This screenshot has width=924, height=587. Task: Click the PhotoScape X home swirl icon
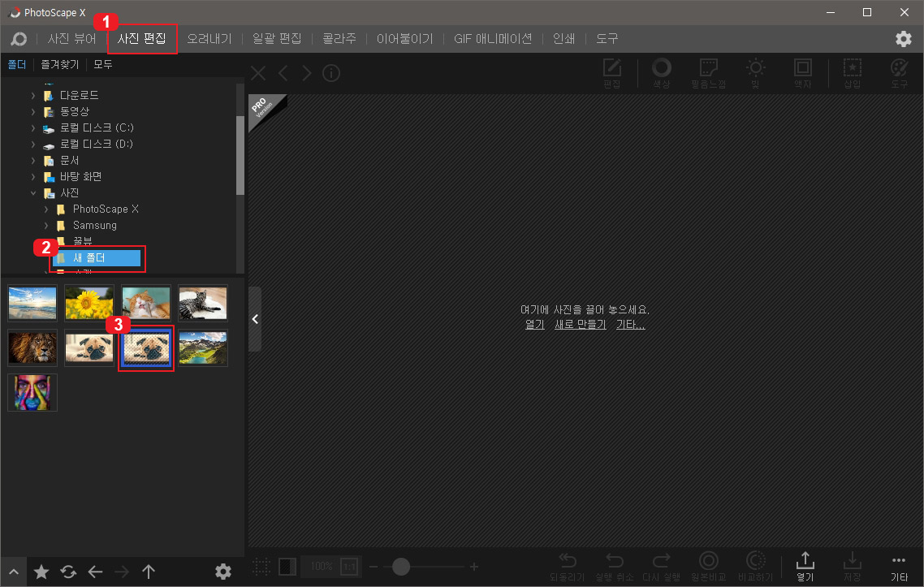pyautogui.click(x=18, y=39)
